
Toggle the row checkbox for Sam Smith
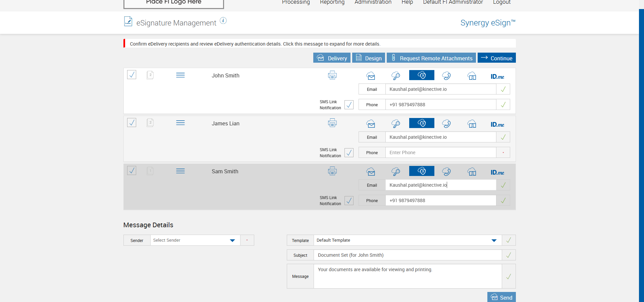(132, 170)
